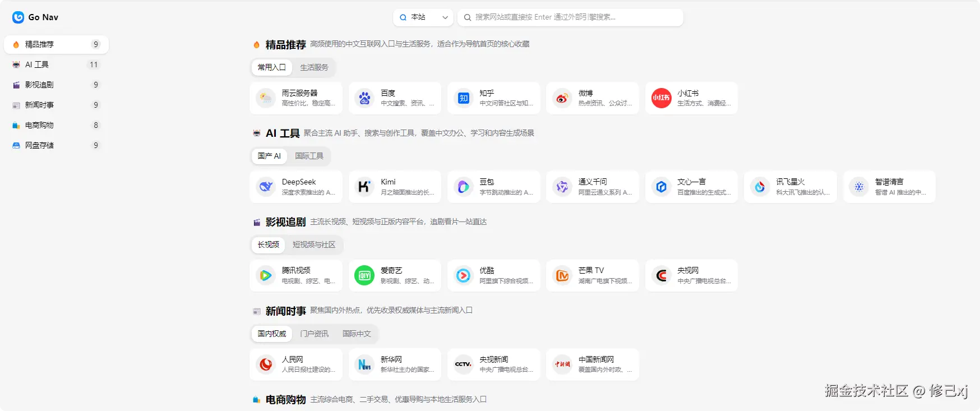Switch to the 短视频与社区 tab
Viewport: 980px width, 411px height.
314,244
